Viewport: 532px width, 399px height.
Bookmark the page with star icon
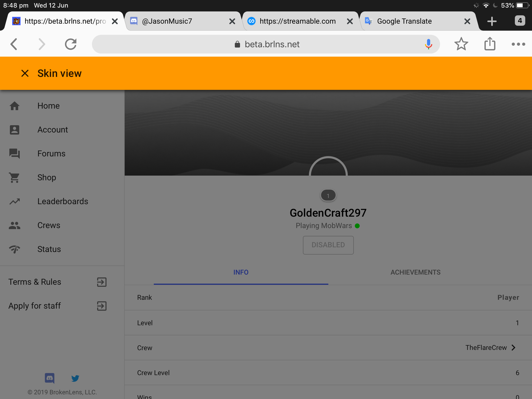461,44
